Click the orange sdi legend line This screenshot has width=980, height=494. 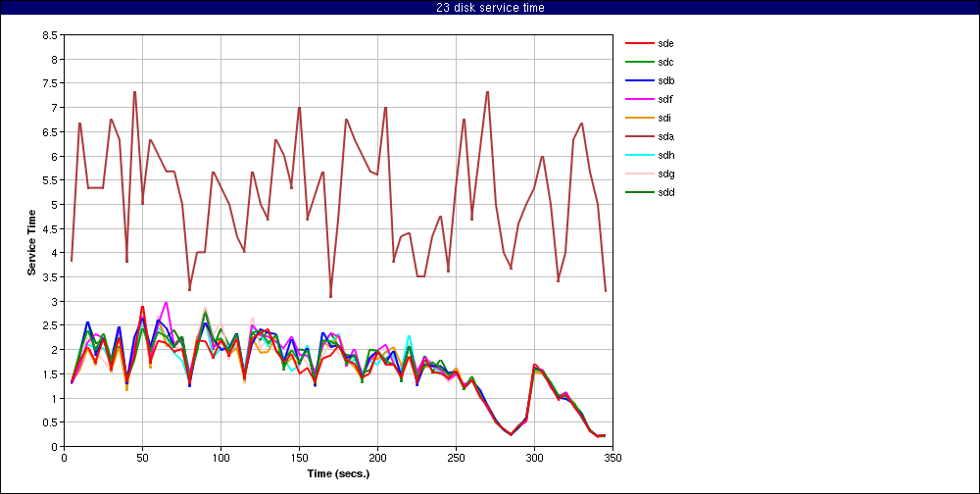(638, 119)
